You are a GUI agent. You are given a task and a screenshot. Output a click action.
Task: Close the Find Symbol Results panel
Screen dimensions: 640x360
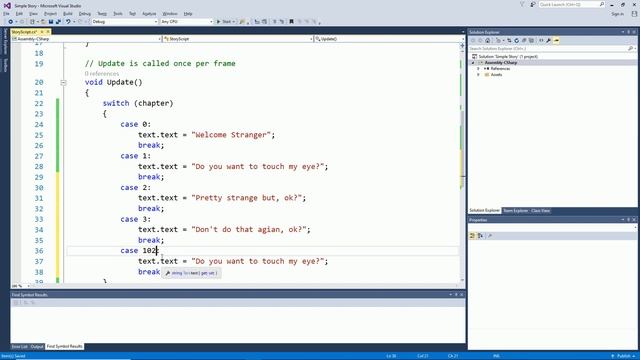(x=462, y=295)
